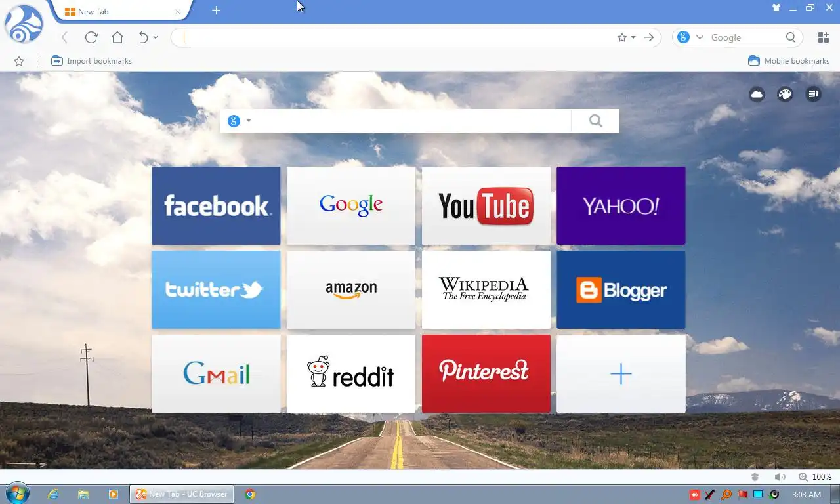Image resolution: width=840 pixels, height=504 pixels.
Task: Click the AnyDesk red tray icon
Action: point(695,494)
